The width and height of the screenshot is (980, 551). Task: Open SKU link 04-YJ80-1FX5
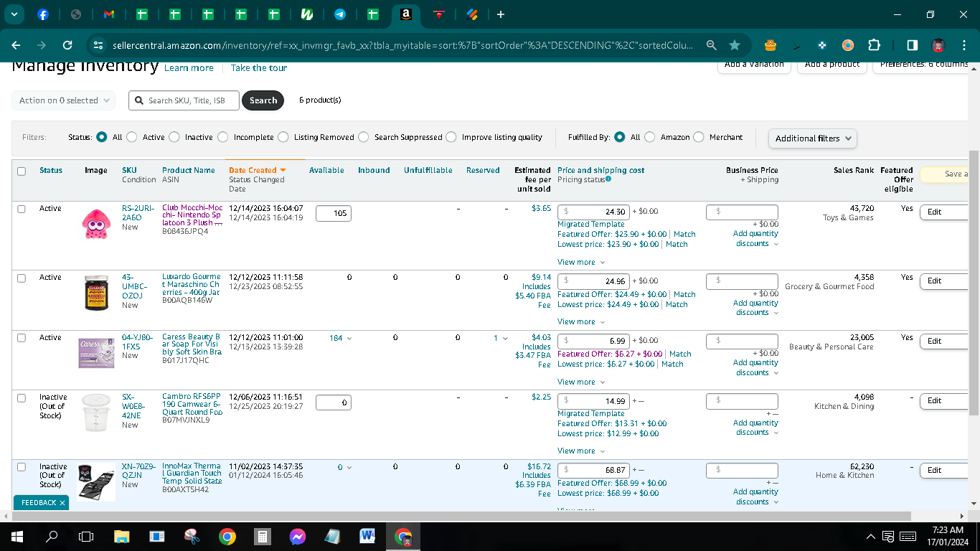(x=137, y=342)
